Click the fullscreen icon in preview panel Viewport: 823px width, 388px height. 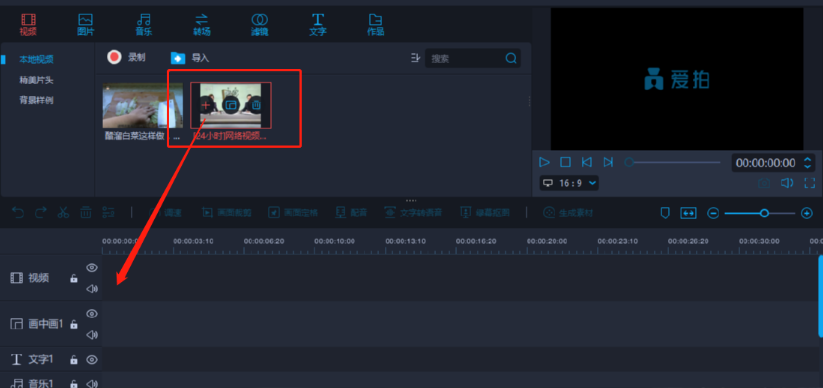(809, 183)
